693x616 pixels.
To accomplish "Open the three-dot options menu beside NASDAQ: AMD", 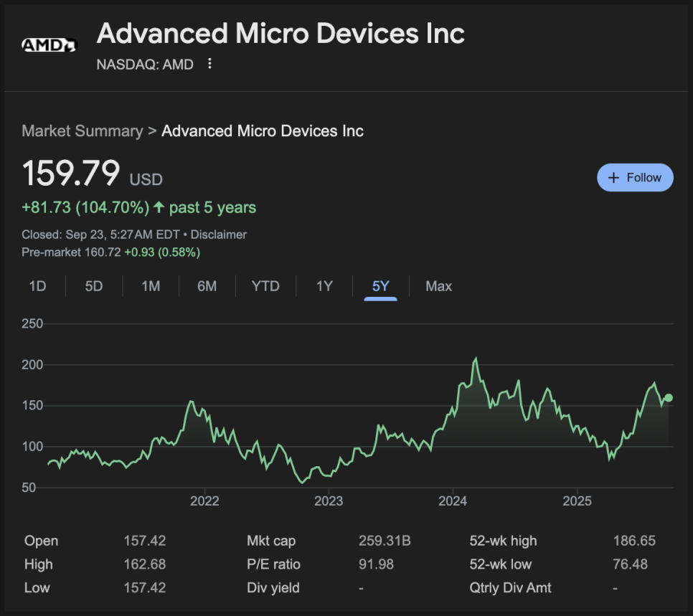I will coord(209,64).
